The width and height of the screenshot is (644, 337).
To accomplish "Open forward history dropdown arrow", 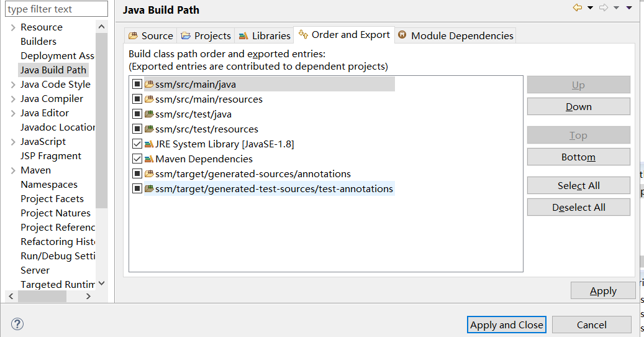I will pos(616,8).
